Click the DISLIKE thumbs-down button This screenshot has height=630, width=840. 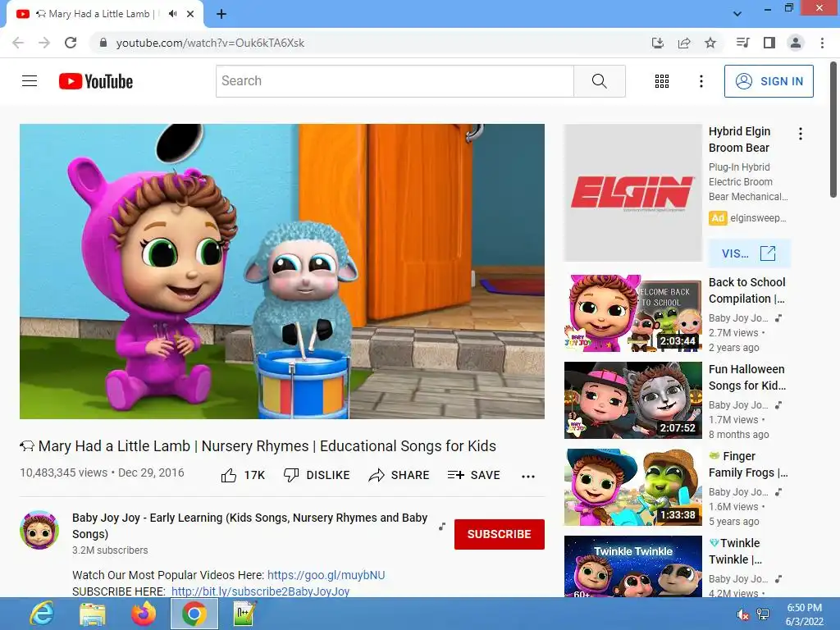click(x=317, y=475)
